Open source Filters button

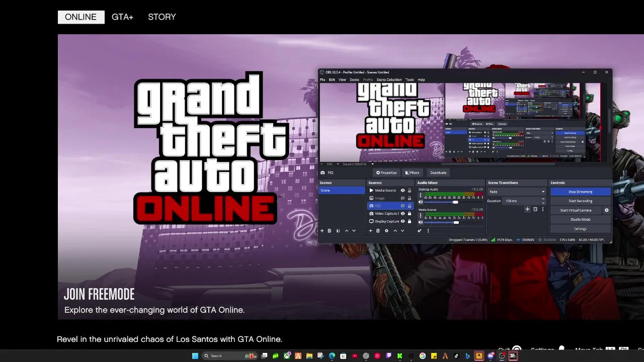click(412, 172)
